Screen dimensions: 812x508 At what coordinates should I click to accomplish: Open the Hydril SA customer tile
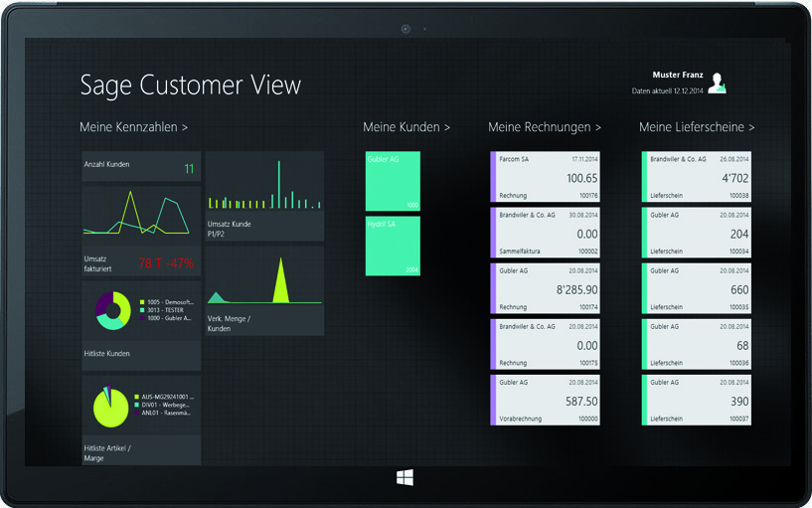click(x=393, y=246)
